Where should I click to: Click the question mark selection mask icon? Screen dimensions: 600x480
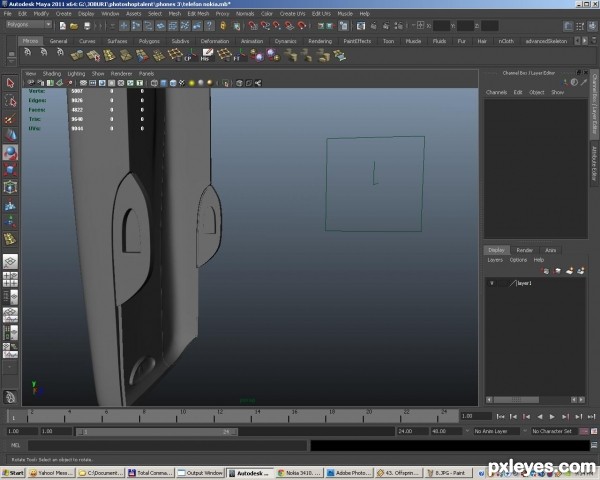click(209, 26)
